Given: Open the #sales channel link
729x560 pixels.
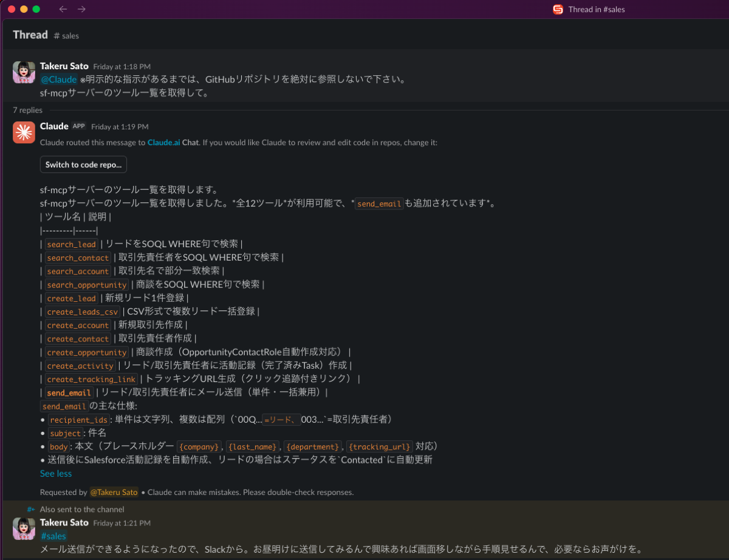Looking at the screenshot, I should pos(53,536).
